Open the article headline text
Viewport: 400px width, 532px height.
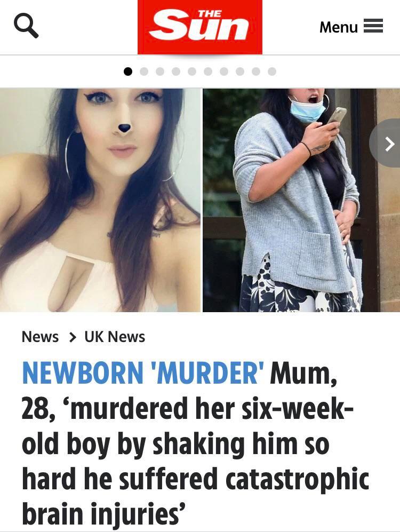click(x=196, y=443)
